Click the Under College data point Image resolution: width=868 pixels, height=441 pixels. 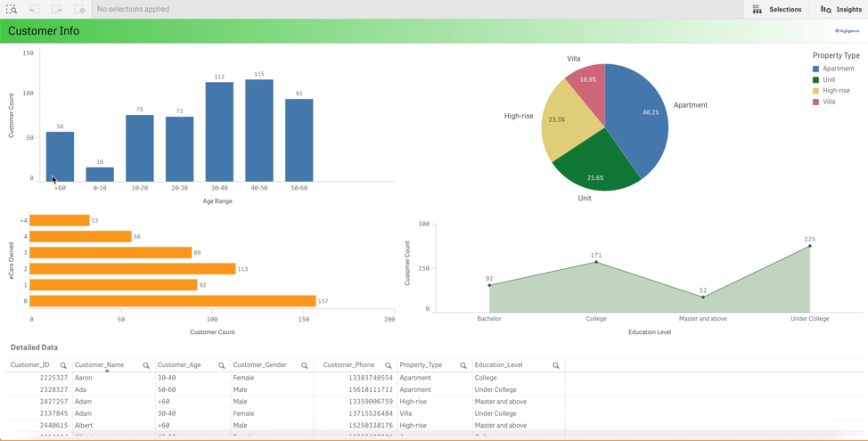(810, 246)
